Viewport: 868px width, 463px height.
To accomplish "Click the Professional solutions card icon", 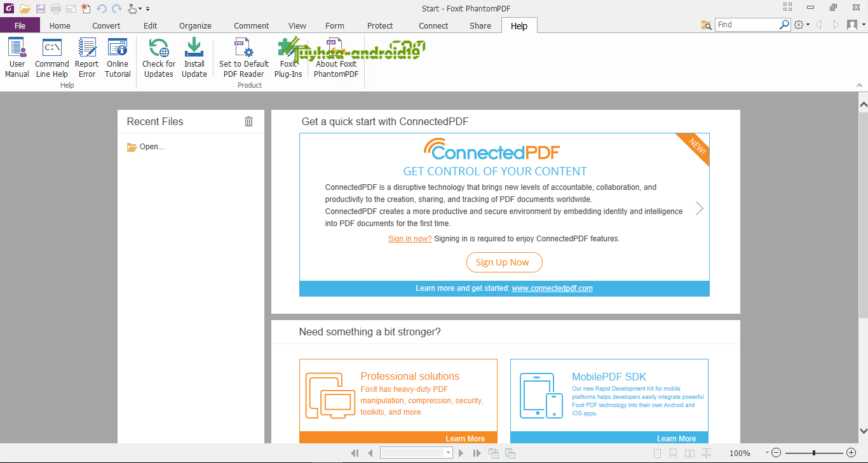I will pos(330,395).
